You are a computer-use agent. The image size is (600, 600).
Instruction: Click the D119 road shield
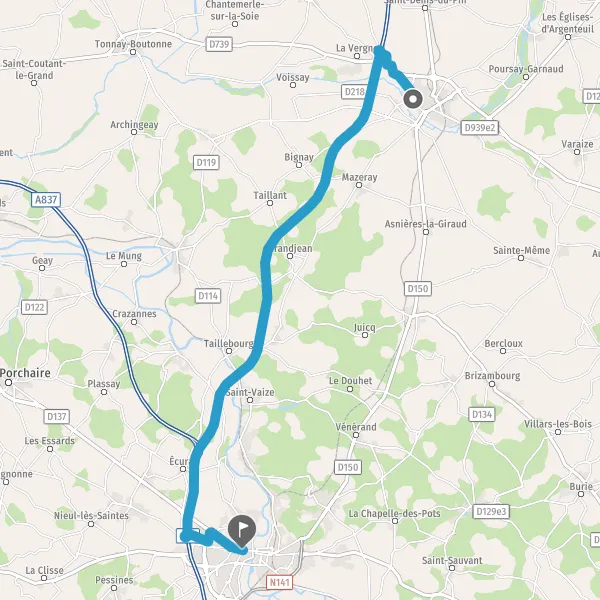(x=206, y=163)
